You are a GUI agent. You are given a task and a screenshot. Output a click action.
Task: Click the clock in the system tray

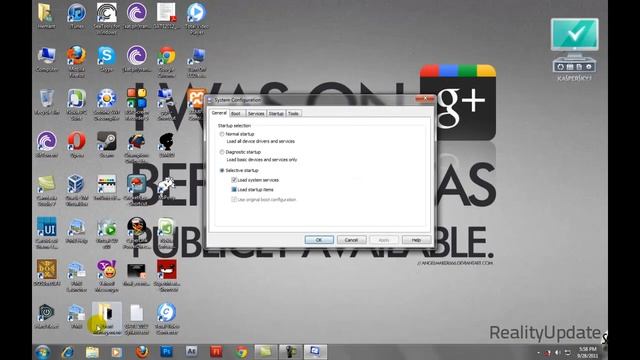click(587, 352)
